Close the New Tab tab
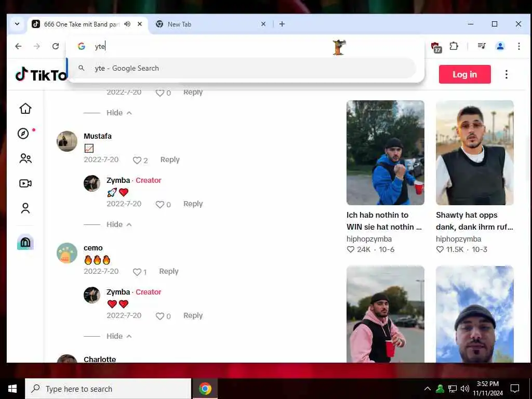Screen dimensions: 532x399 click(x=263, y=24)
